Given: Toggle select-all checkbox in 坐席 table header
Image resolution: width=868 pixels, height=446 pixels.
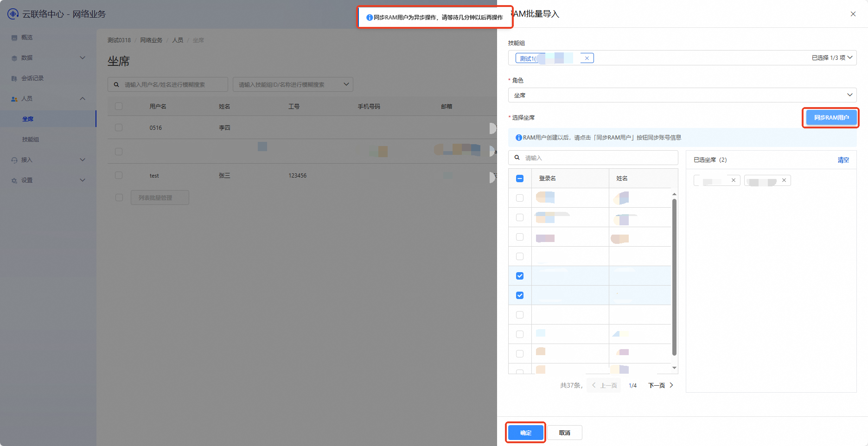Looking at the screenshot, I should tap(119, 106).
